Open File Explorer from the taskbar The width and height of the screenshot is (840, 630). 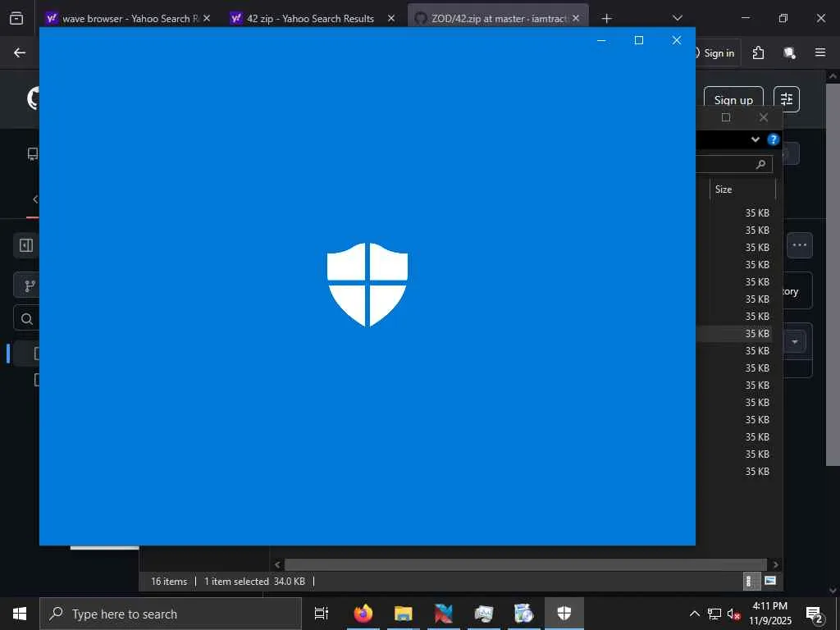click(404, 614)
